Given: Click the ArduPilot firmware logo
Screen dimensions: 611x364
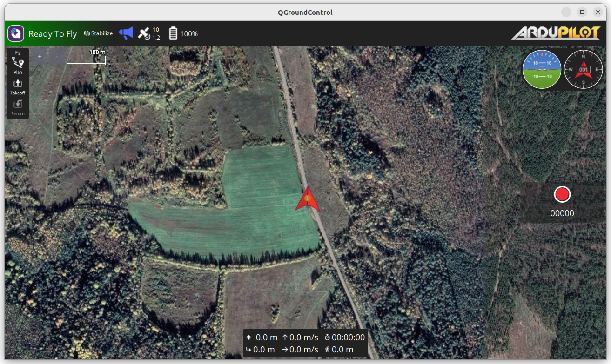Looking at the screenshot, I should coord(556,33).
